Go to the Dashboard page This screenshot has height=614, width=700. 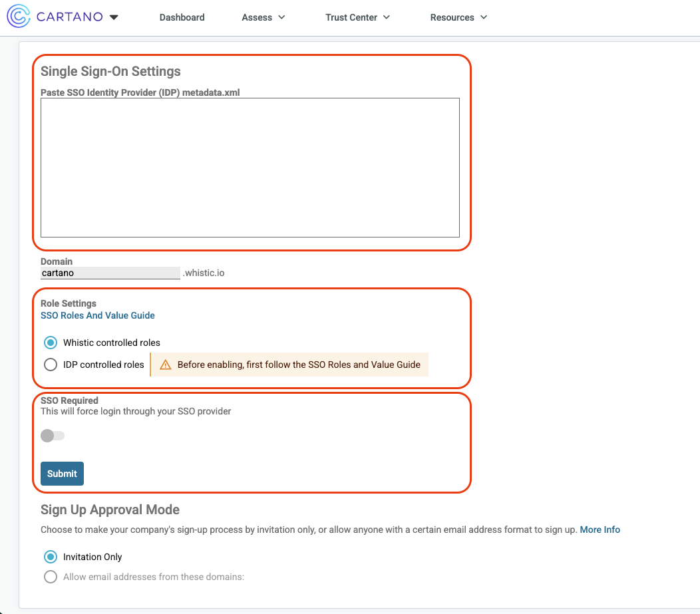(x=182, y=17)
